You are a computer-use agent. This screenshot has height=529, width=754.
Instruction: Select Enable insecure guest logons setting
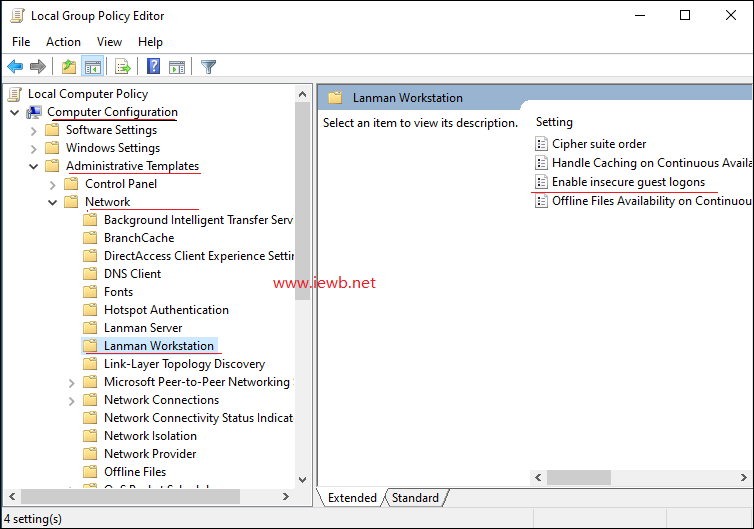pos(628,182)
